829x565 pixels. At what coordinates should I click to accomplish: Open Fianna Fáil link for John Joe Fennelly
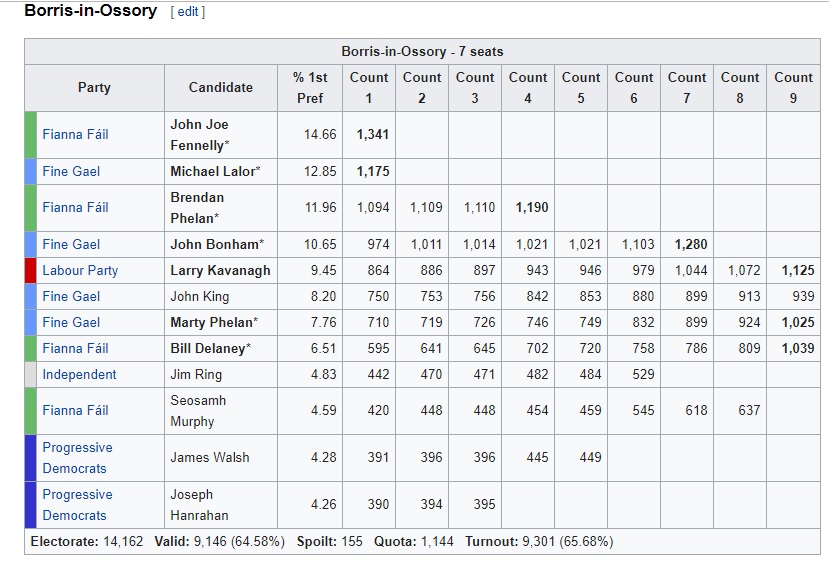(x=75, y=135)
